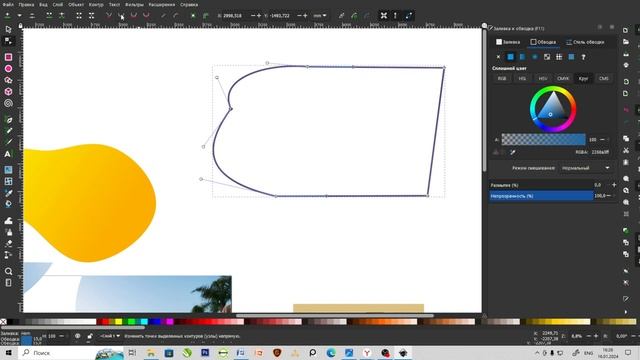The width and height of the screenshot is (640, 360).
Task: Set stroke to Mesh gradient
Action: click(547, 57)
